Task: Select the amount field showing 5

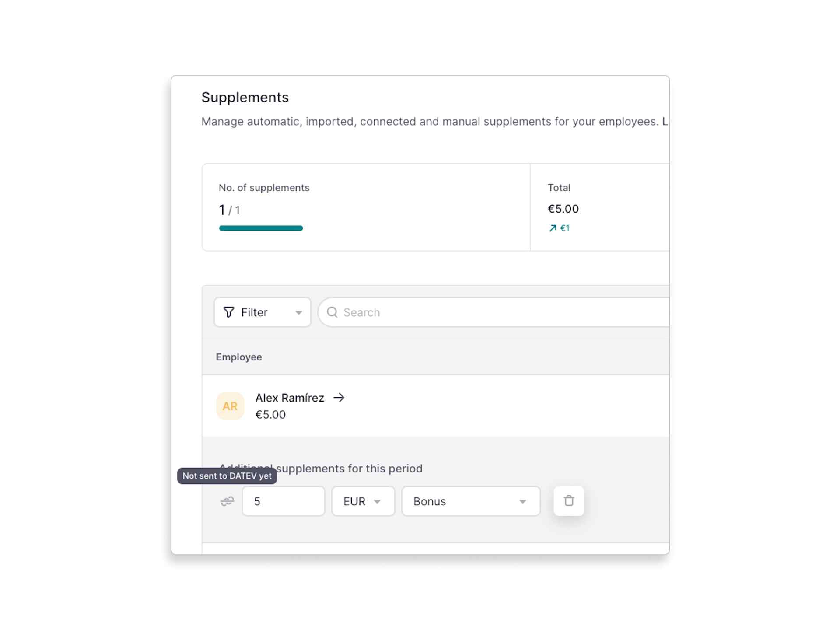Action: point(283,501)
